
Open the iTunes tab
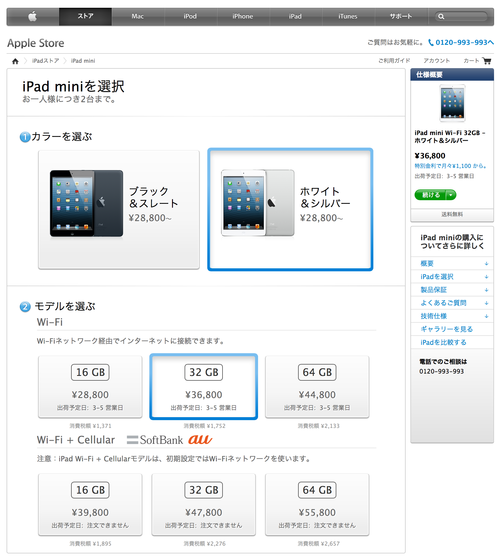point(348,16)
